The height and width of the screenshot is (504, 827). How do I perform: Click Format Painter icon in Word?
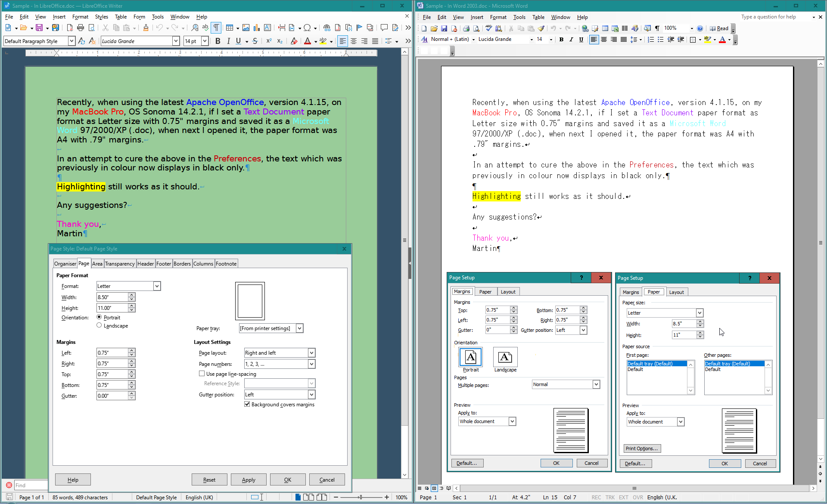click(541, 28)
